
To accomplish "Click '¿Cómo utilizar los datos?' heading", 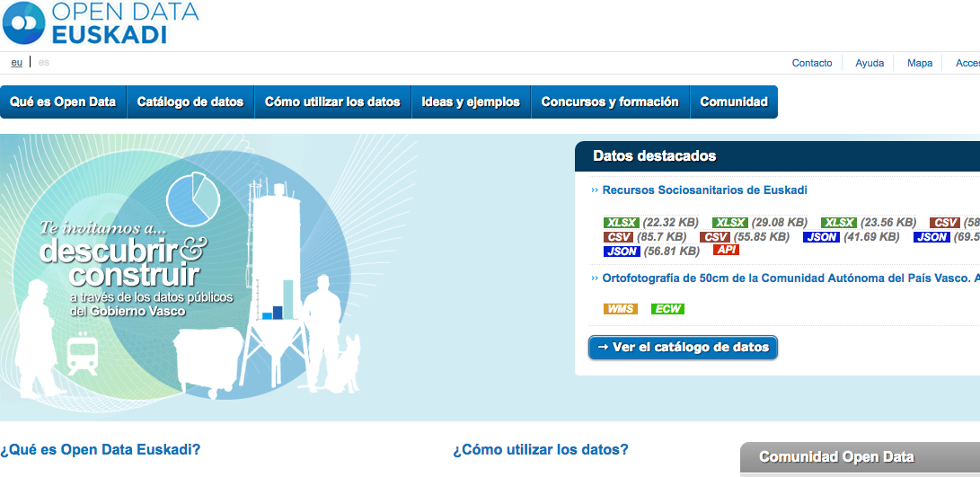I will [x=541, y=449].
